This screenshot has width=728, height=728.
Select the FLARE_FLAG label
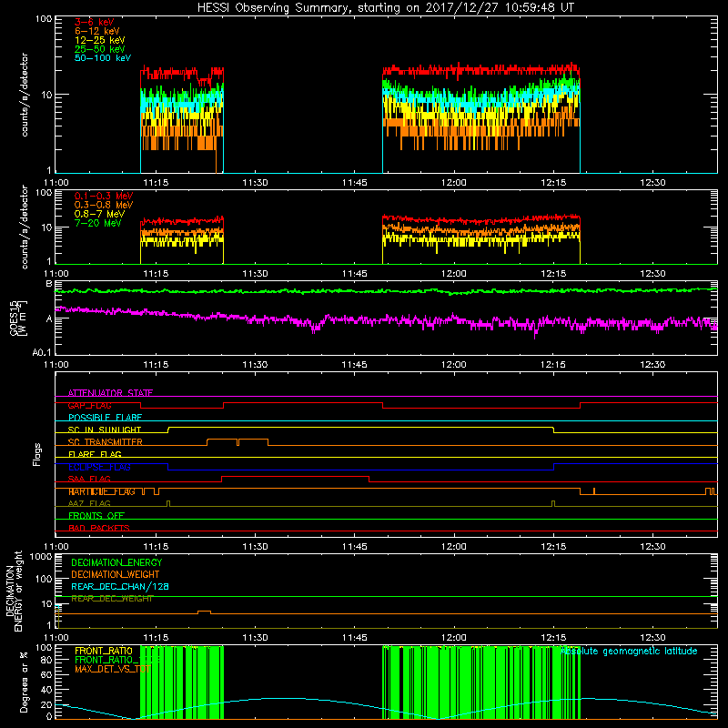click(x=95, y=454)
